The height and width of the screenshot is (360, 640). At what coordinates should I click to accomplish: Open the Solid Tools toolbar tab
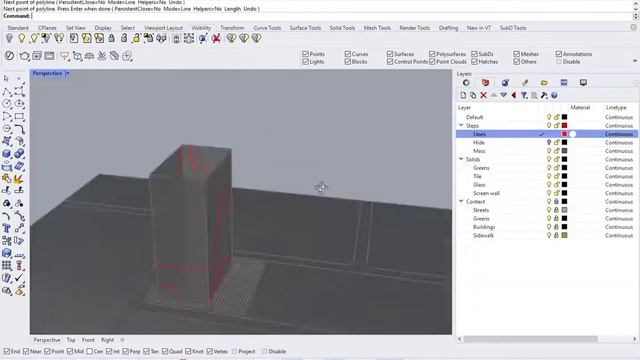click(342, 28)
